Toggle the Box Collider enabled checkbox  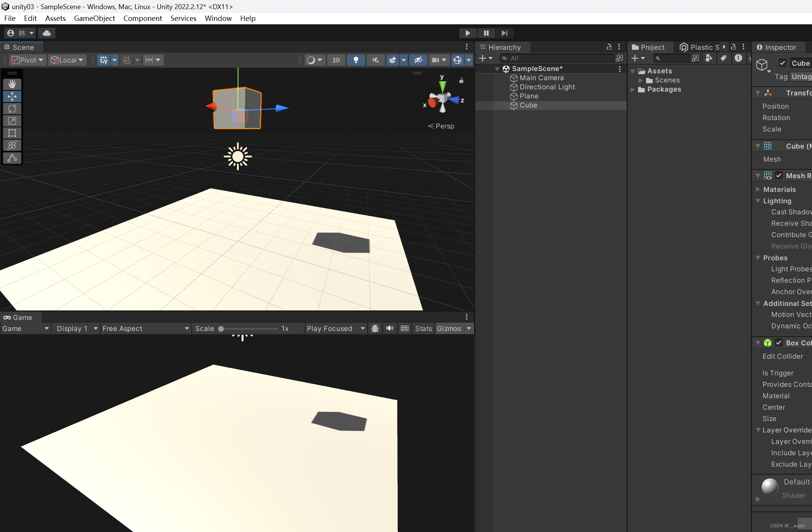pos(779,342)
